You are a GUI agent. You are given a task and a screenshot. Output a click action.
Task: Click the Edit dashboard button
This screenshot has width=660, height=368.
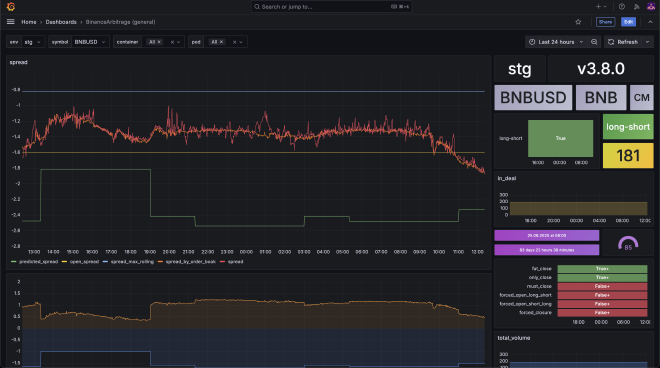click(628, 22)
